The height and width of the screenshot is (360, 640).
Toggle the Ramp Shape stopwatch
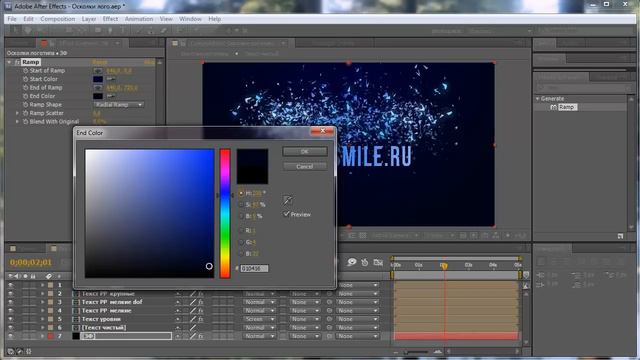coord(26,105)
